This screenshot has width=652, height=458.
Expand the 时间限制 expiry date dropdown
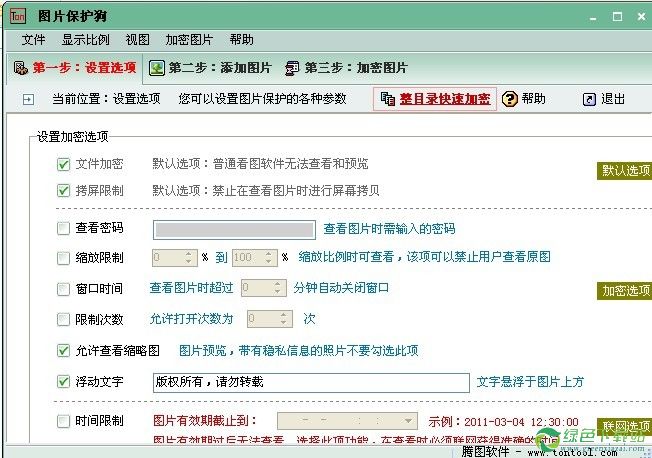coord(408,421)
